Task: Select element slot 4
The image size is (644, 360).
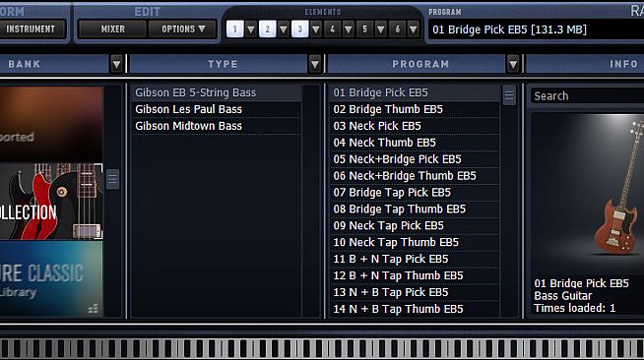Action: (x=332, y=30)
